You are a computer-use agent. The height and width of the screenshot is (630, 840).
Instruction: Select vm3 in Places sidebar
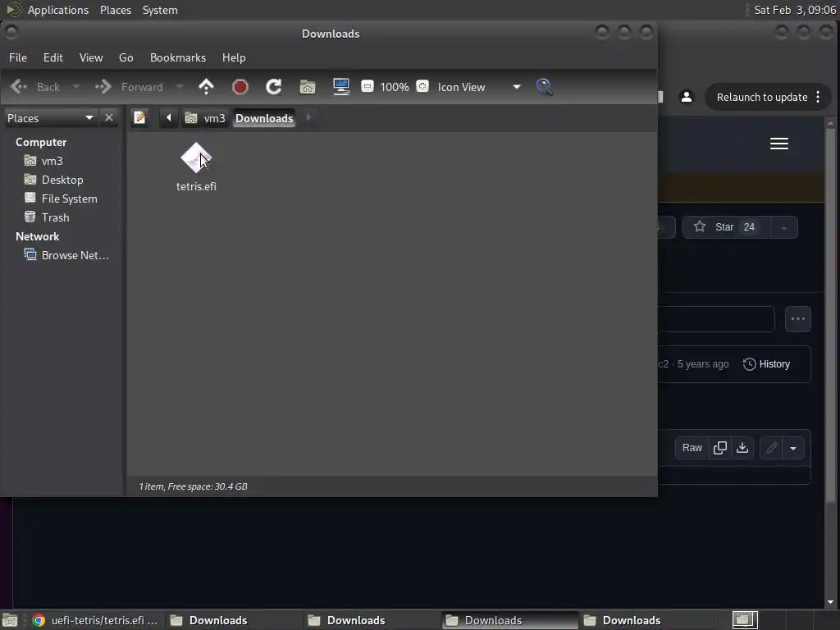[x=52, y=162]
